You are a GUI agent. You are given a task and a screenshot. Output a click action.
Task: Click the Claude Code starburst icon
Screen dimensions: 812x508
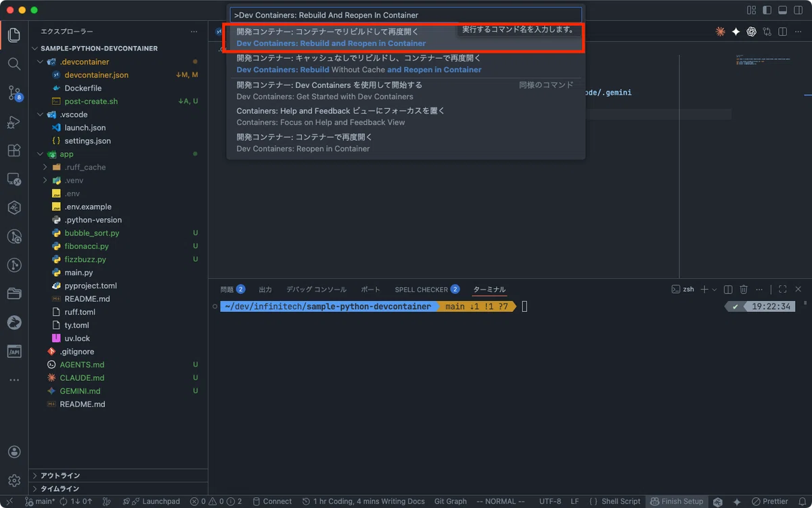(720, 32)
